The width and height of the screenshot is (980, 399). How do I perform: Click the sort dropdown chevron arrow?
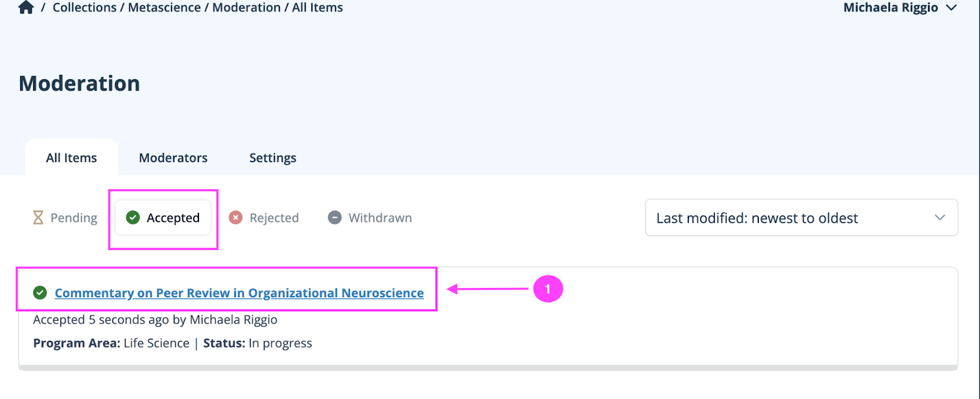(940, 218)
